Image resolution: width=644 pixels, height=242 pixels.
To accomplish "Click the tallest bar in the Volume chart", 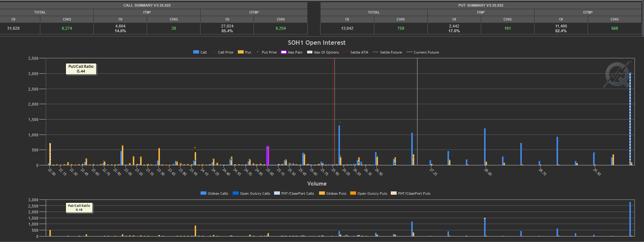I will [x=630, y=219].
